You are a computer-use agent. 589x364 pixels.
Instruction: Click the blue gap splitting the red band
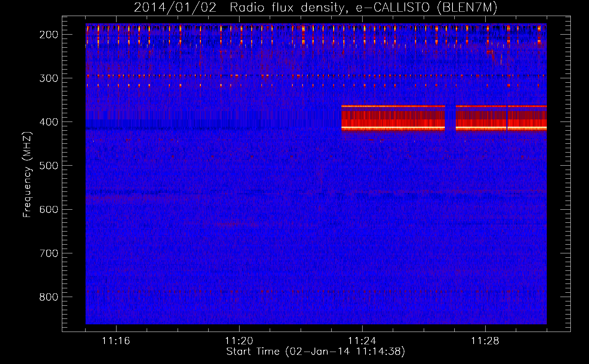pyautogui.click(x=450, y=118)
